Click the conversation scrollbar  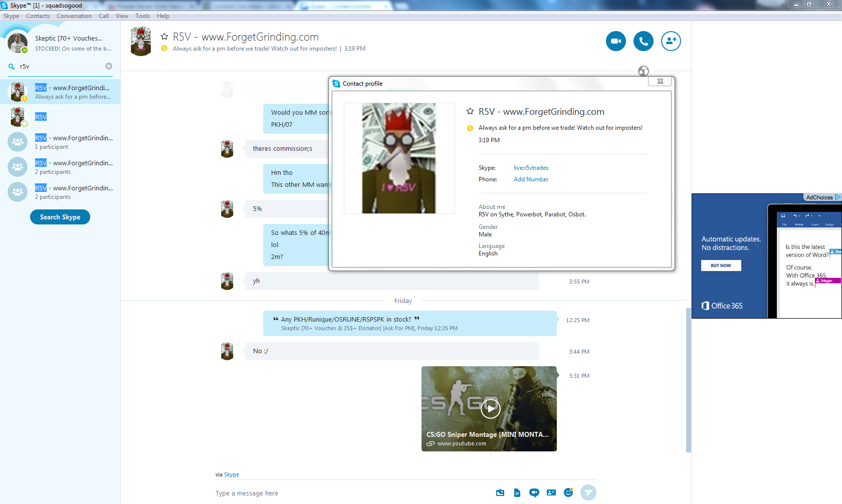(x=689, y=380)
